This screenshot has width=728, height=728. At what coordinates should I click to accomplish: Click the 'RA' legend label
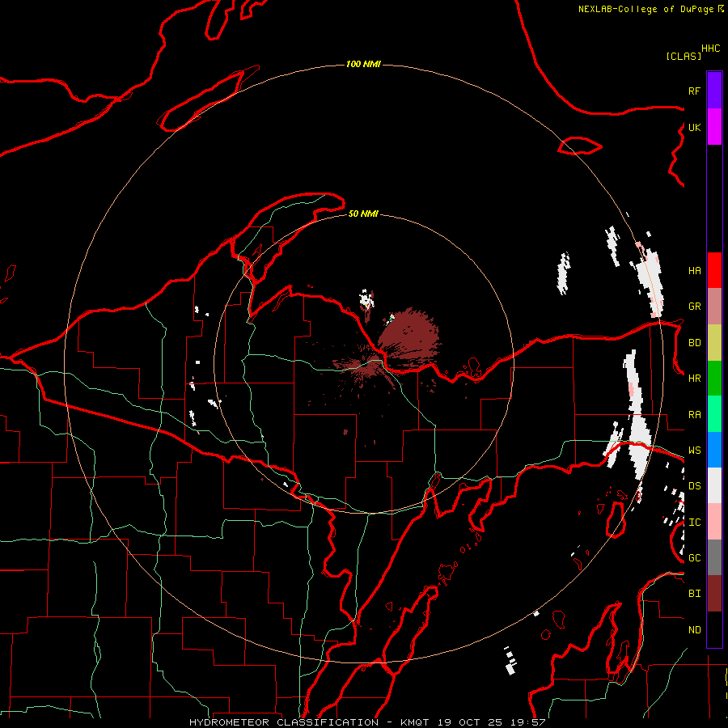[694, 415]
